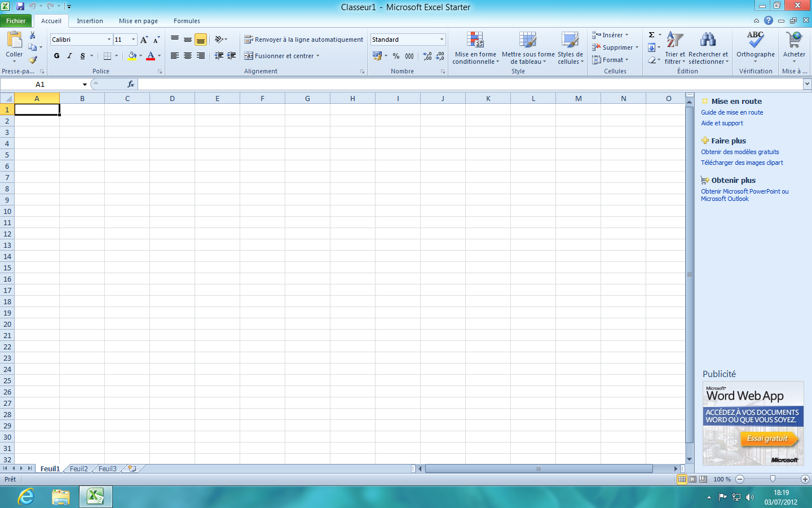The width and height of the screenshot is (812, 508).
Task: Click the AutoSum sigma icon
Action: click(652, 35)
